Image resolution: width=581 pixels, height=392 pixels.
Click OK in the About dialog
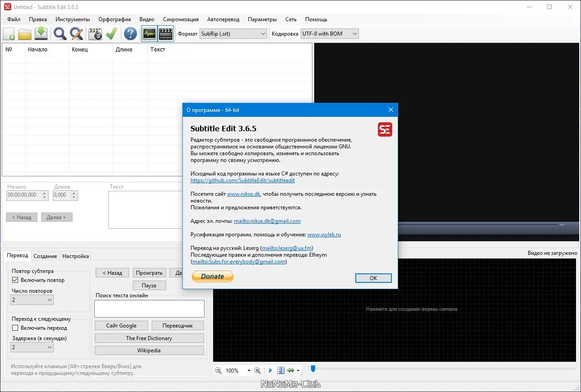click(x=373, y=278)
